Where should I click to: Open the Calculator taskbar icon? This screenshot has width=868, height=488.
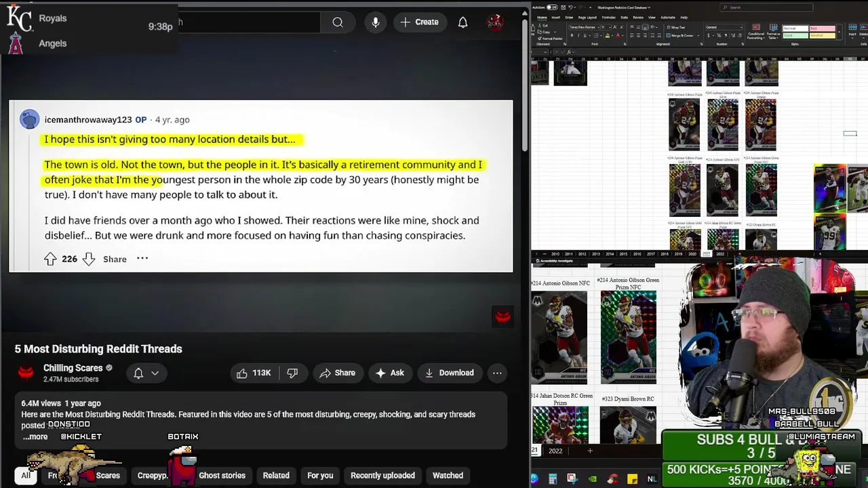553,479
